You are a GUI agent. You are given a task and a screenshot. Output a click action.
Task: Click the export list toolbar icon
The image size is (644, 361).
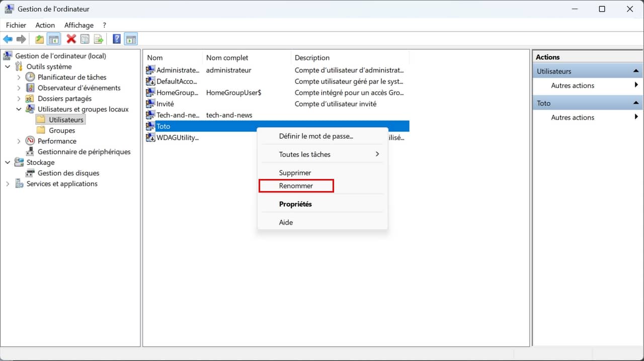click(99, 39)
